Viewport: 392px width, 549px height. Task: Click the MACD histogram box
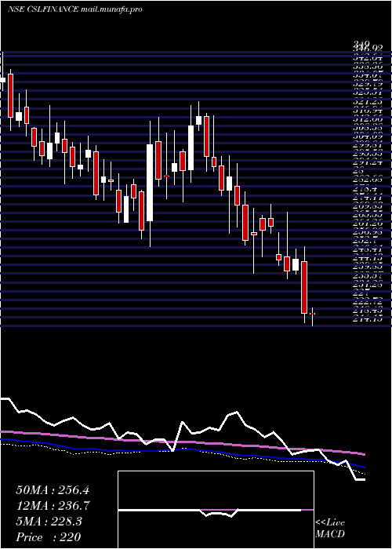pyautogui.click(x=216, y=510)
